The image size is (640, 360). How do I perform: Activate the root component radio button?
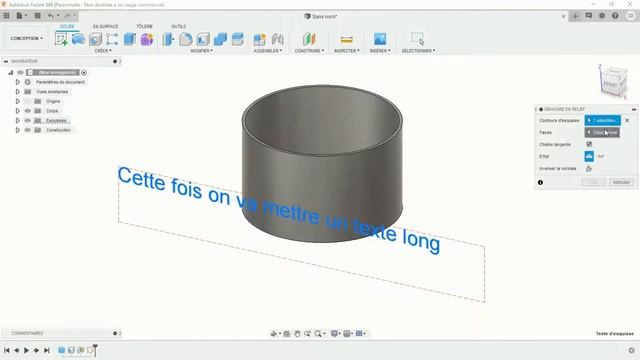[84, 72]
